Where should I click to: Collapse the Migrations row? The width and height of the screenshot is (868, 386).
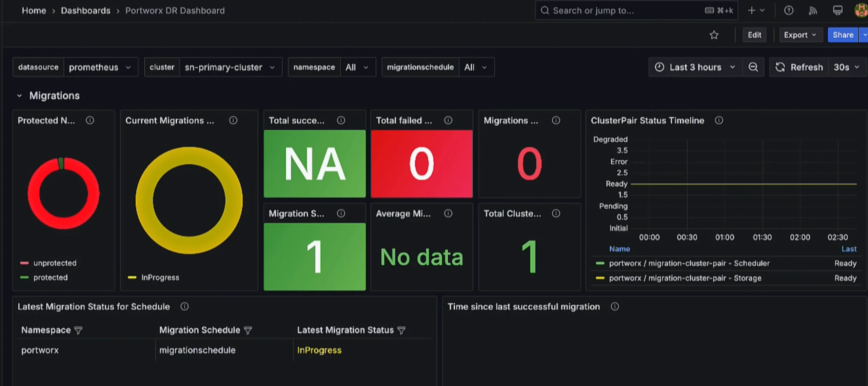point(19,96)
